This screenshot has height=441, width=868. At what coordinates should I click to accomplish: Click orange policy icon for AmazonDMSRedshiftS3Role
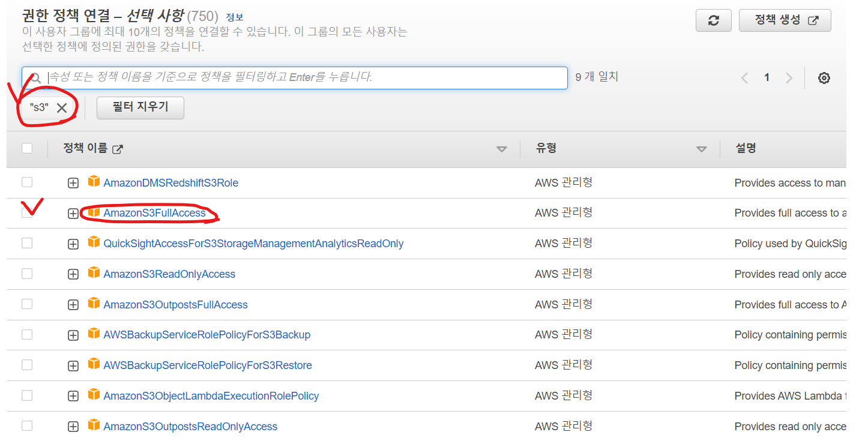point(94,181)
